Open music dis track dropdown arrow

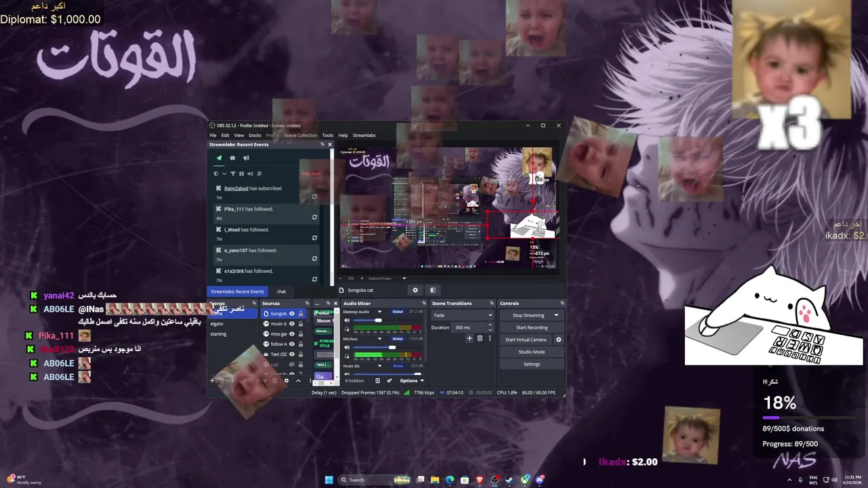(379, 366)
